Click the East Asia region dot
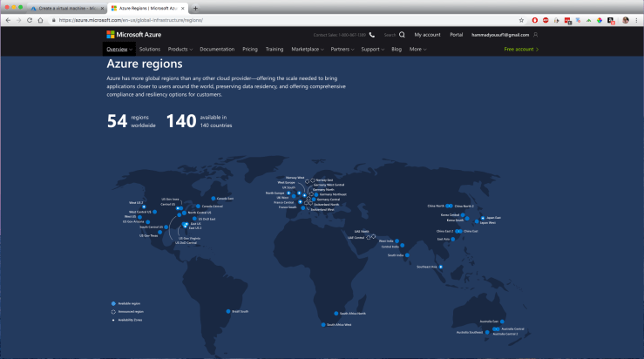 tap(452, 239)
